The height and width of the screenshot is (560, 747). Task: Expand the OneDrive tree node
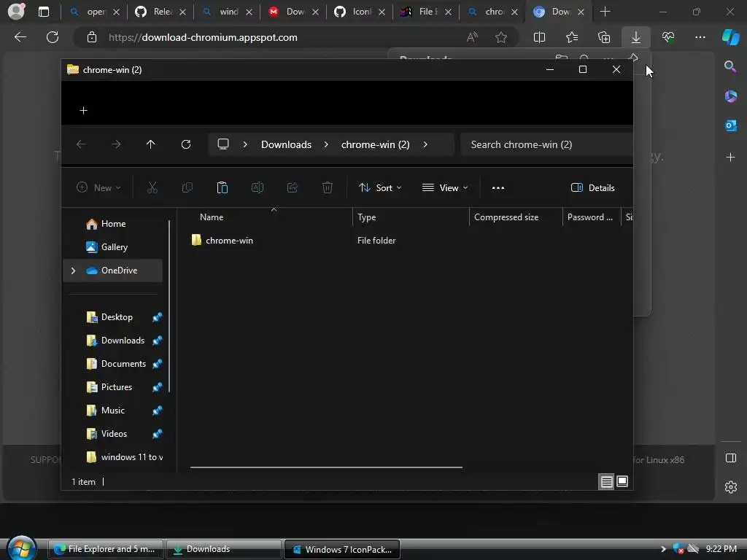(x=73, y=271)
